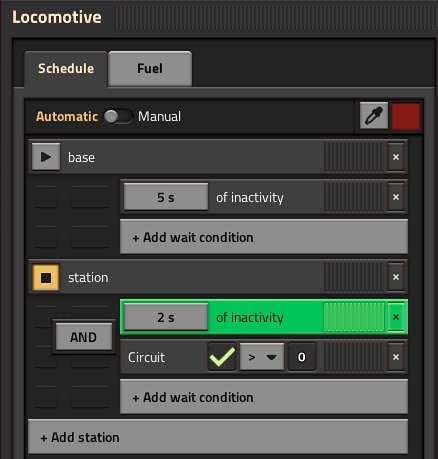Viewport: 438px width, 459px height.
Task: Delete the 2 s inactivity condition
Action: click(x=396, y=317)
